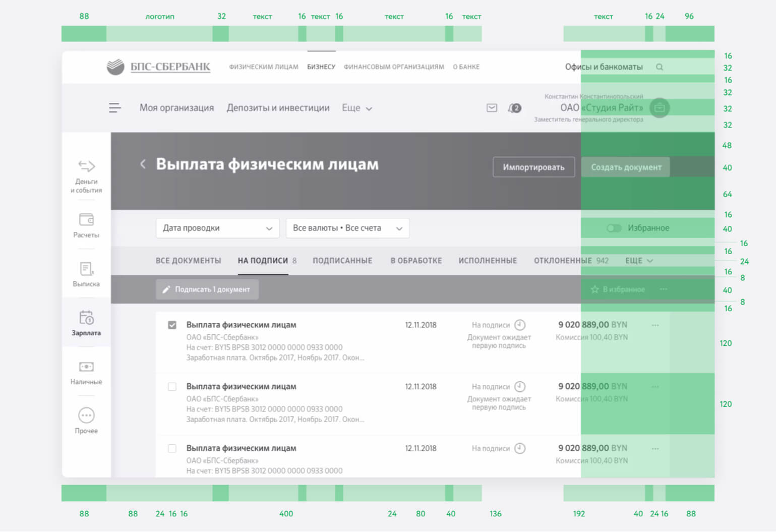Viewport: 776px width, 532px height.
Task: Open Моя организация section
Action: (176, 108)
